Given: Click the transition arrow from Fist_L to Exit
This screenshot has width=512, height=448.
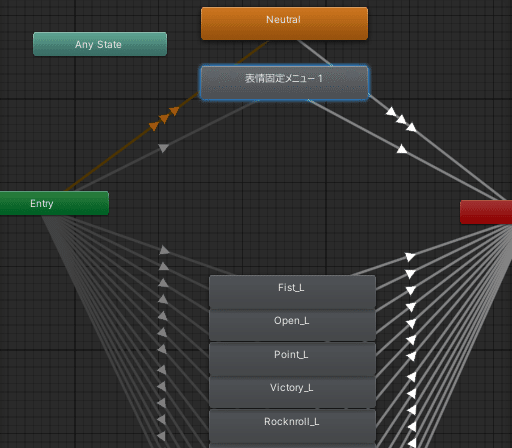Looking at the screenshot, I should [x=410, y=257].
